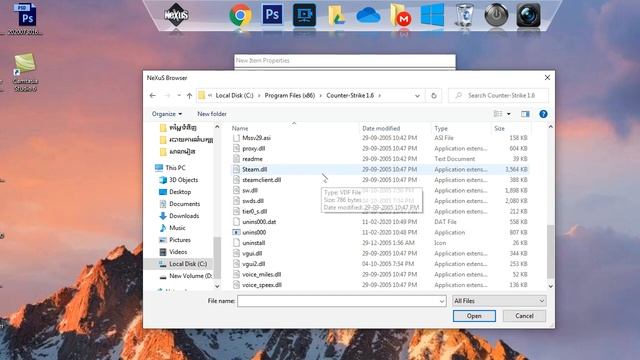Refresh the Counter-Strike 1.6 folder listing
The width and height of the screenshot is (640, 360).
point(434,96)
